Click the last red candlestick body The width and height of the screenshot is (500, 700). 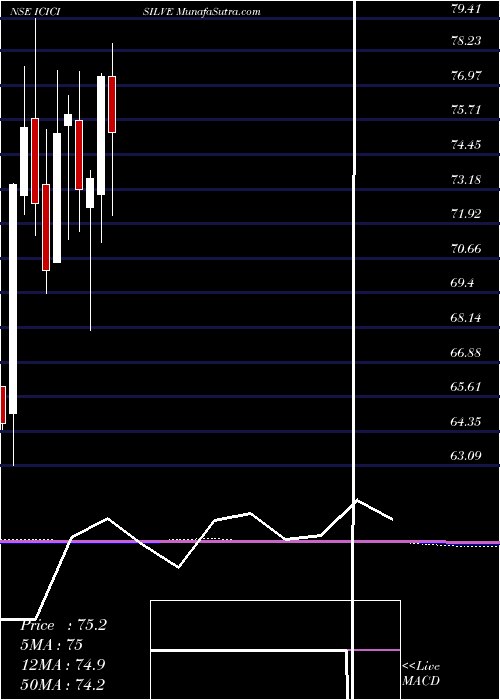coord(112,104)
